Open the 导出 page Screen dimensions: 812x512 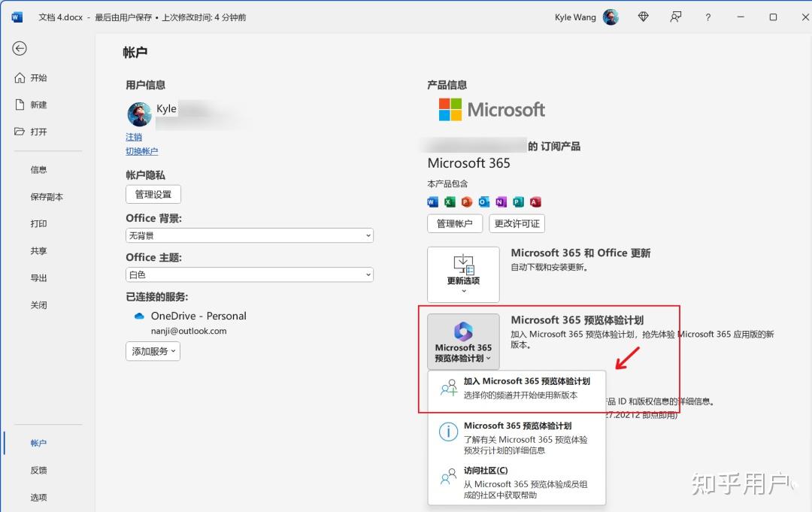[38, 278]
